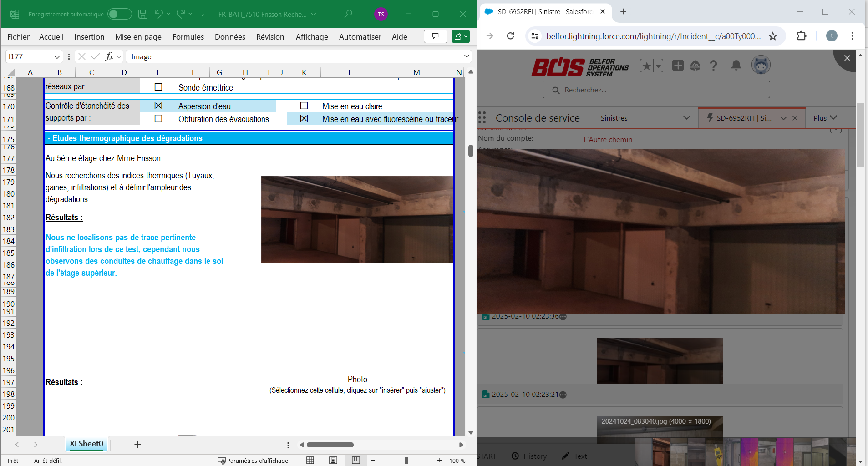Viewport: 868px width, 466px height.
Task: Switch to Normal view in status bar
Action: (310, 461)
